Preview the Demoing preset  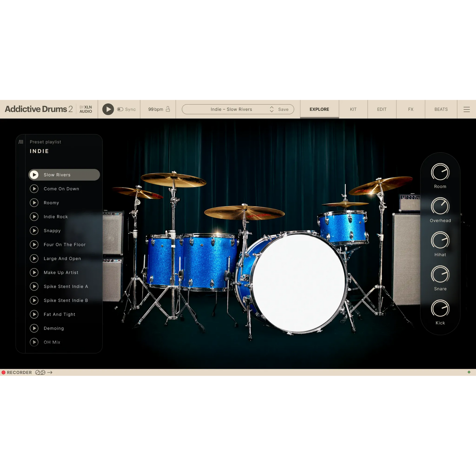(x=34, y=328)
